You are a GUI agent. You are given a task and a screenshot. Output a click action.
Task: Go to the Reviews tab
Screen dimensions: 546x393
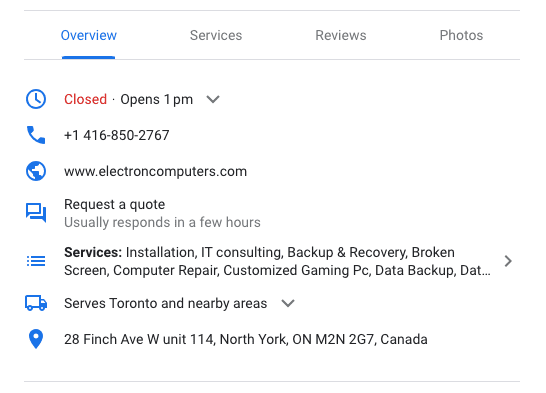click(x=341, y=36)
